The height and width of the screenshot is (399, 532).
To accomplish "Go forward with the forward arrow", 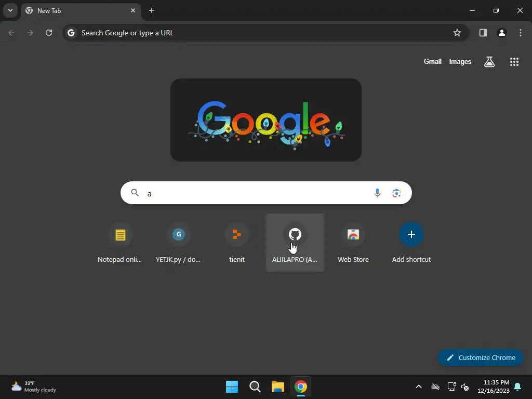I will click(x=30, y=33).
